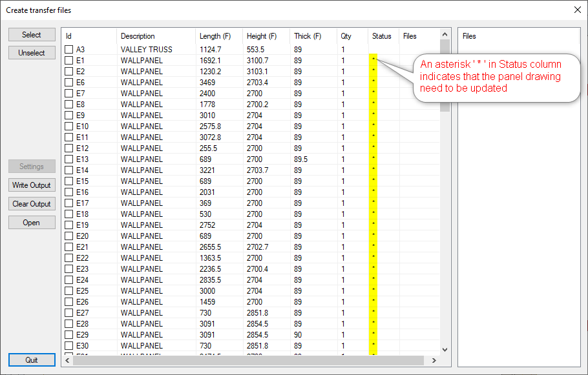This screenshot has width=588, height=375.
Task: Click the Status column header
Action: (383, 36)
